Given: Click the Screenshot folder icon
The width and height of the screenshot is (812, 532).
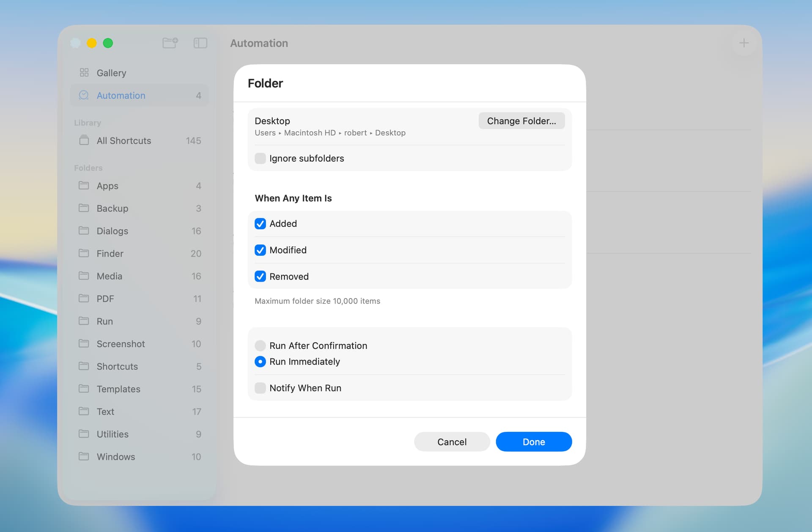Looking at the screenshot, I should click(x=84, y=343).
